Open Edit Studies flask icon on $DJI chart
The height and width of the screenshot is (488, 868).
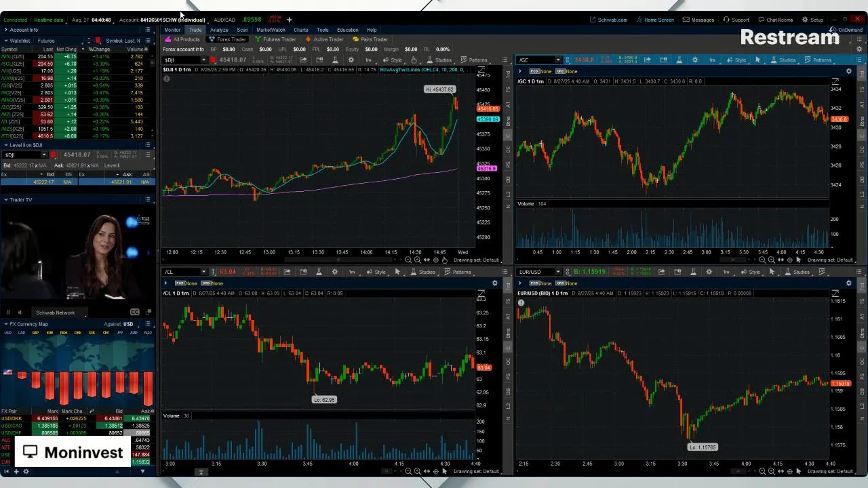(336, 60)
